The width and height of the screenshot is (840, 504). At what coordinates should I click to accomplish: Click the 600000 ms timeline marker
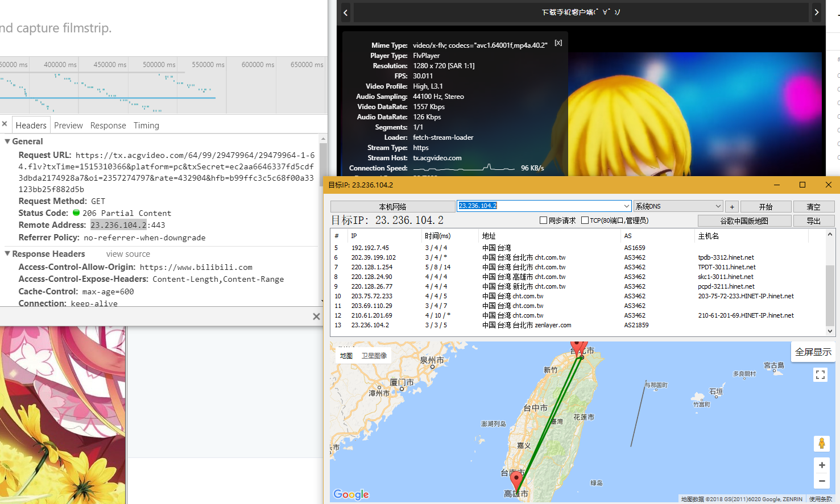click(258, 65)
